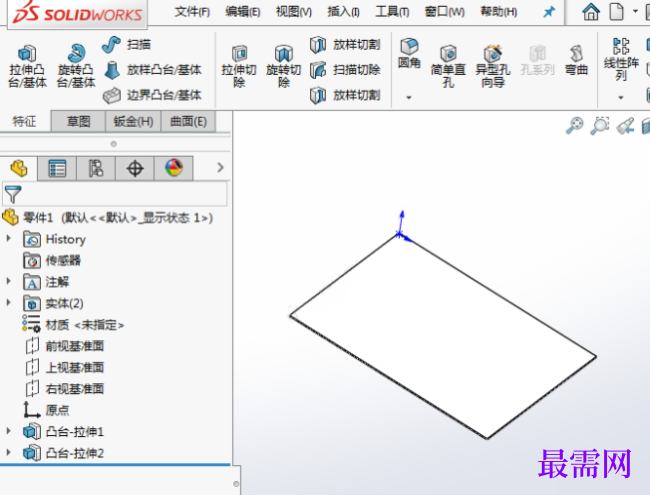Image resolution: width=650 pixels, height=495 pixels.
Task: Select the 前视基准面 Front Plane
Action: point(65,346)
